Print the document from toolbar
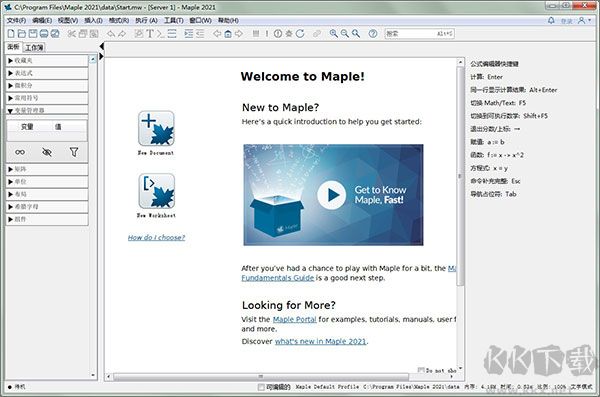 tap(44, 34)
